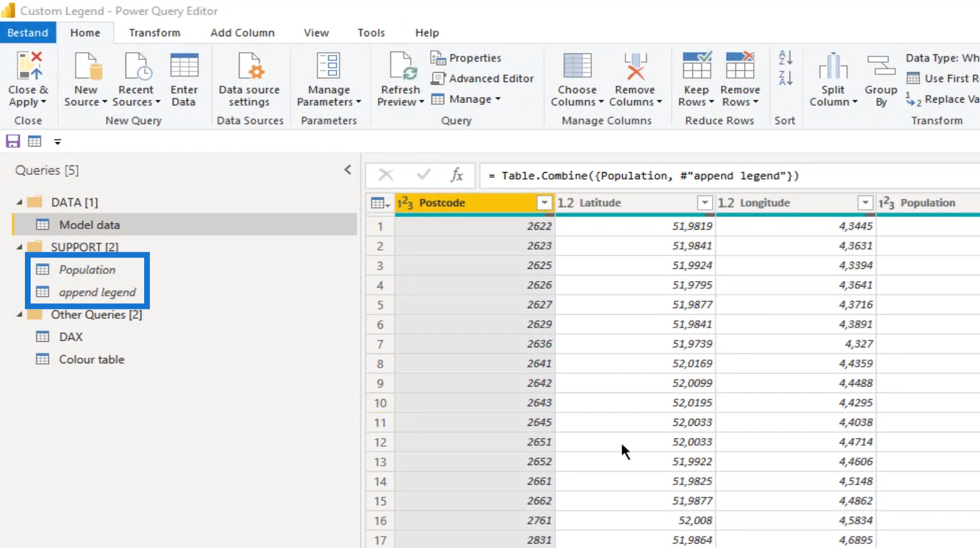Click the Close & Apply icon
This screenshot has width=980, height=548.
(x=29, y=66)
